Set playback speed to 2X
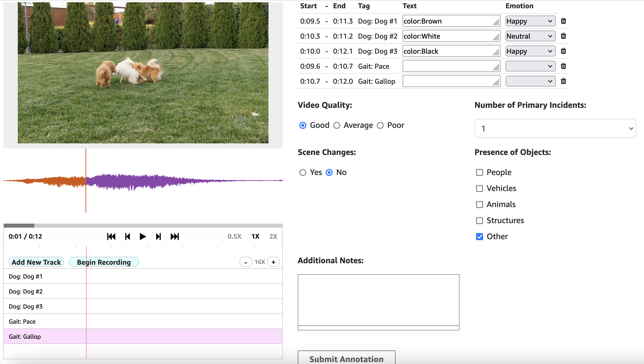The width and height of the screenshot is (644, 364). pyautogui.click(x=273, y=236)
